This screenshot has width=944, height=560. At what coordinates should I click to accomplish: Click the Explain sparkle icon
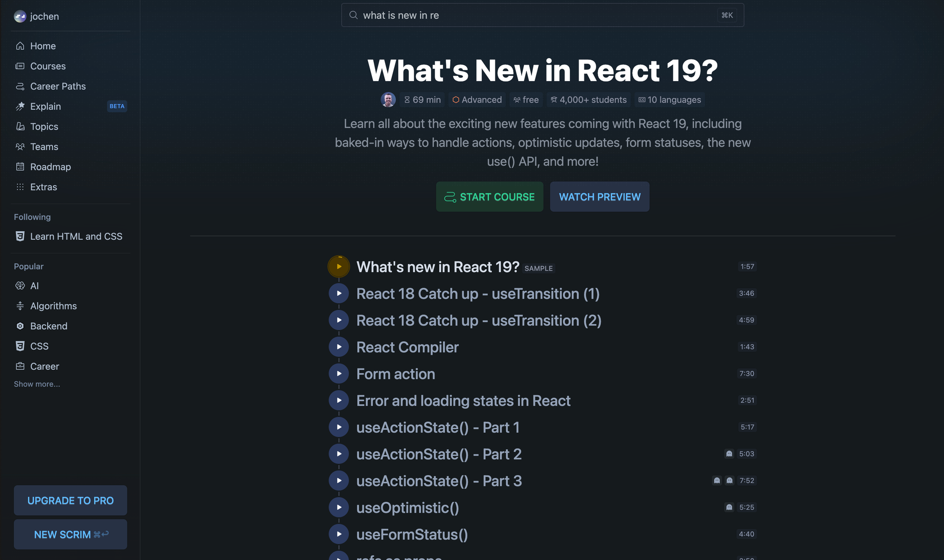[x=20, y=107]
